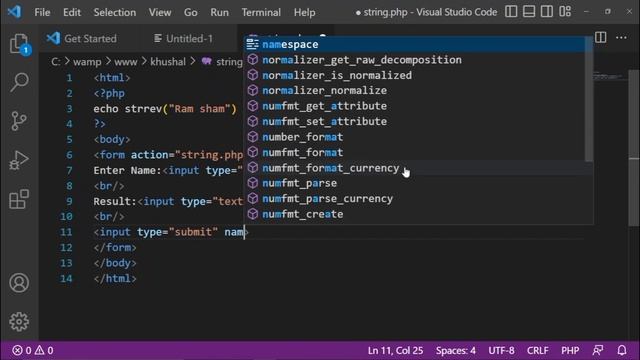Place cursor in echo strrev line
The image size is (640, 360).
tap(165, 109)
